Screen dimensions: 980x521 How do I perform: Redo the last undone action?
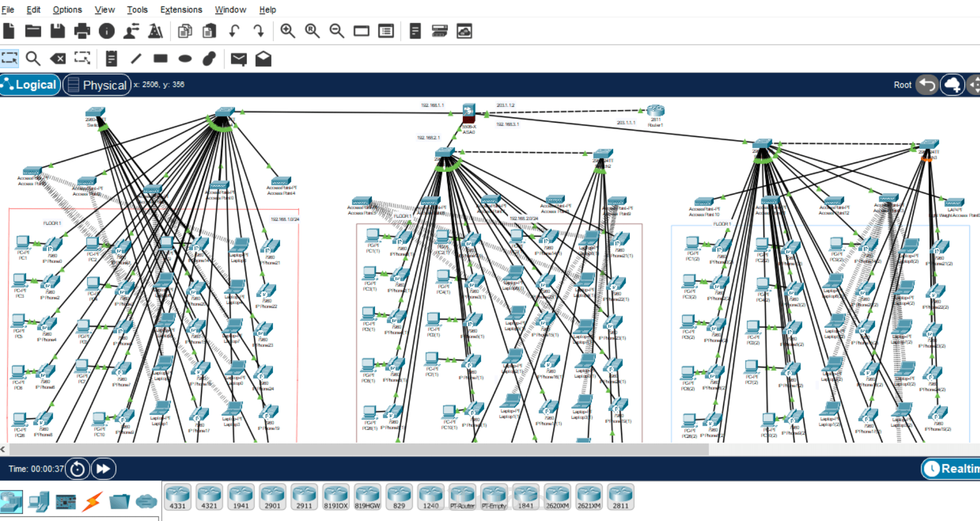point(259,31)
